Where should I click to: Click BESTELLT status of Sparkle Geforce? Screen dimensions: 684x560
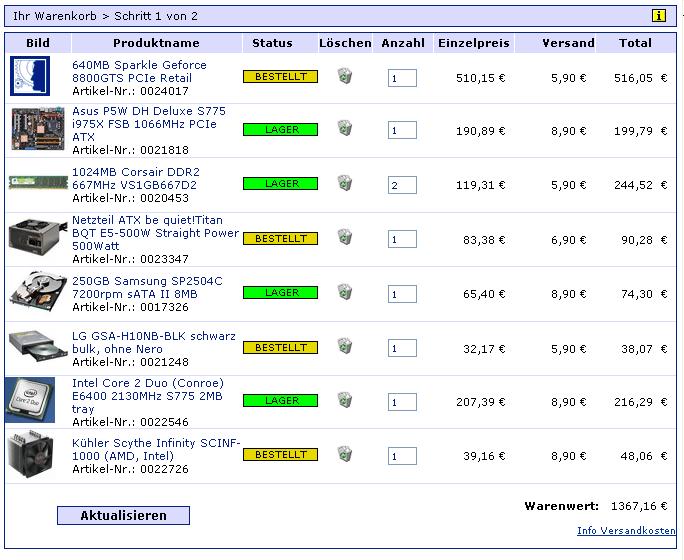tap(280, 77)
